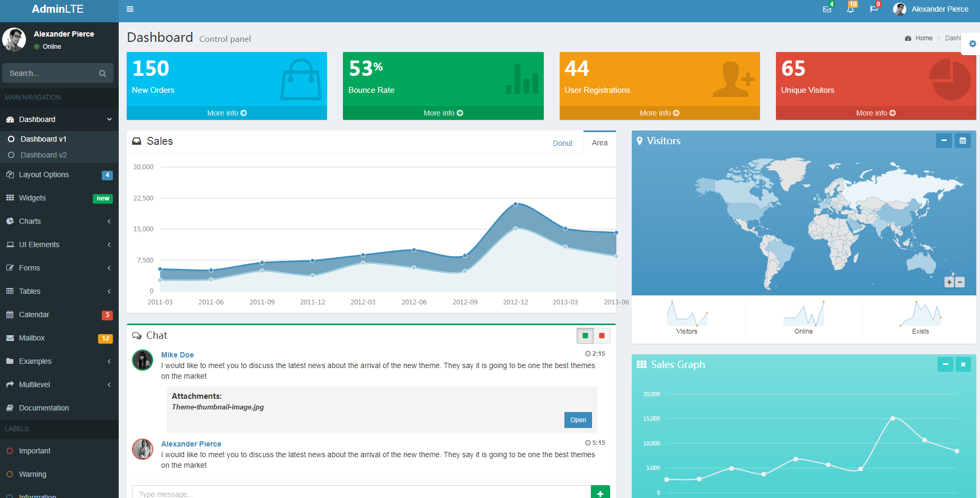This screenshot has width=980, height=498.
Task: Select Dashboard v2 in sidebar
Action: (x=43, y=155)
